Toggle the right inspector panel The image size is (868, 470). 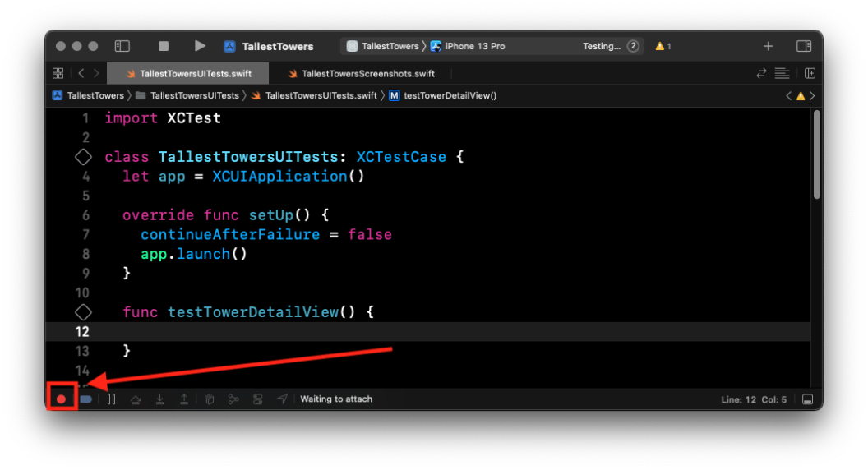pos(804,46)
